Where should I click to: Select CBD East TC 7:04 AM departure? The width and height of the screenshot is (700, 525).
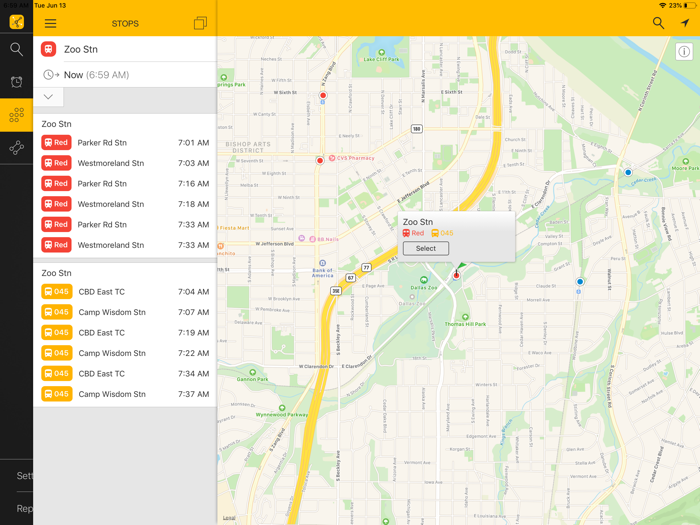pos(125,292)
